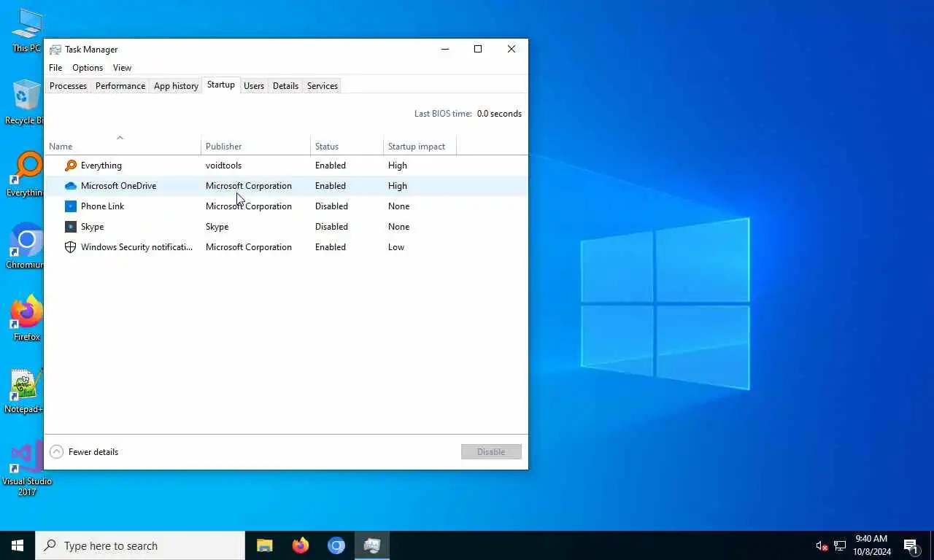The width and height of the screenshot is (934, 560).
Task: Launch Firefox from the taskbar
Action: pyautogui.click(x=300, y=545)
